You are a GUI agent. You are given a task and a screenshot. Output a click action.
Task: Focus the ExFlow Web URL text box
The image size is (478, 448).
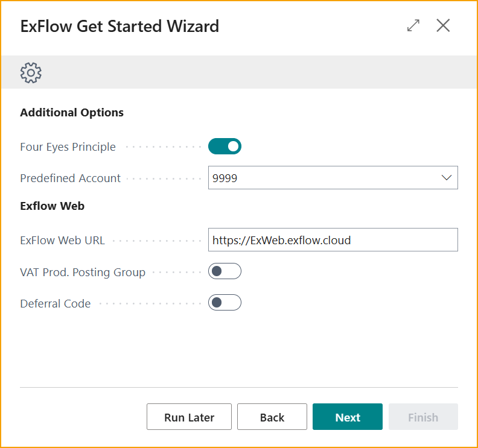click(333, 240)
